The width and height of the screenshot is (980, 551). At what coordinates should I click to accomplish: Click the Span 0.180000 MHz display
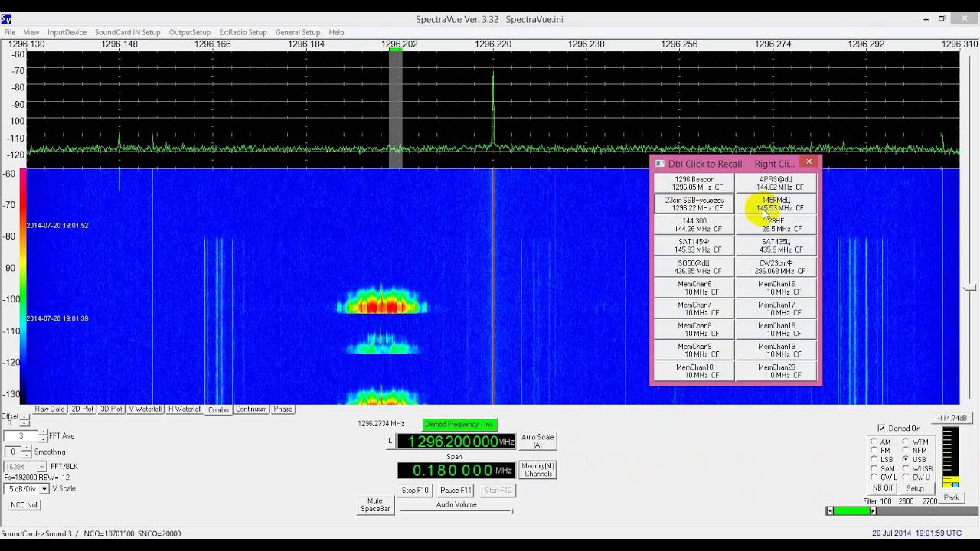(x=457, y=470)
